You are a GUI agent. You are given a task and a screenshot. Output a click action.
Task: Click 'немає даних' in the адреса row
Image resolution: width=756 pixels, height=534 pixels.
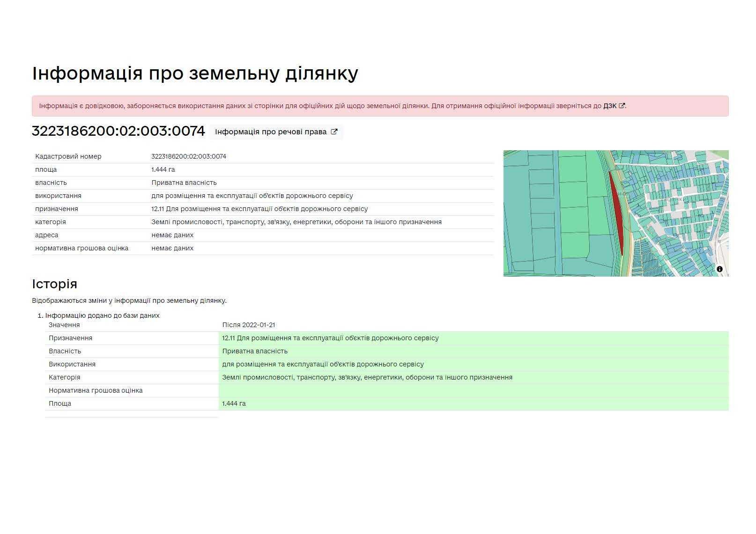[x=172, y=235]
